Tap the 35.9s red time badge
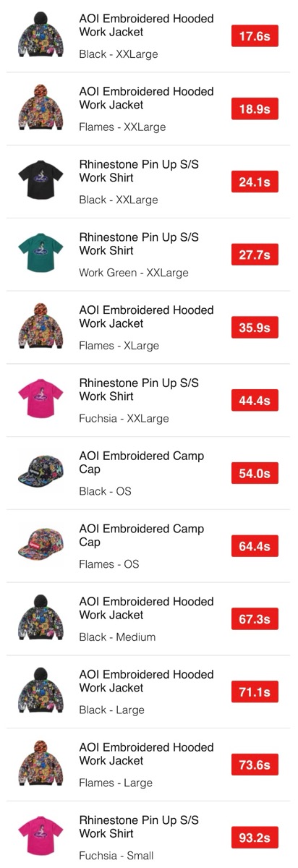Viewport: 298px width, 868px height. (255, 328)
